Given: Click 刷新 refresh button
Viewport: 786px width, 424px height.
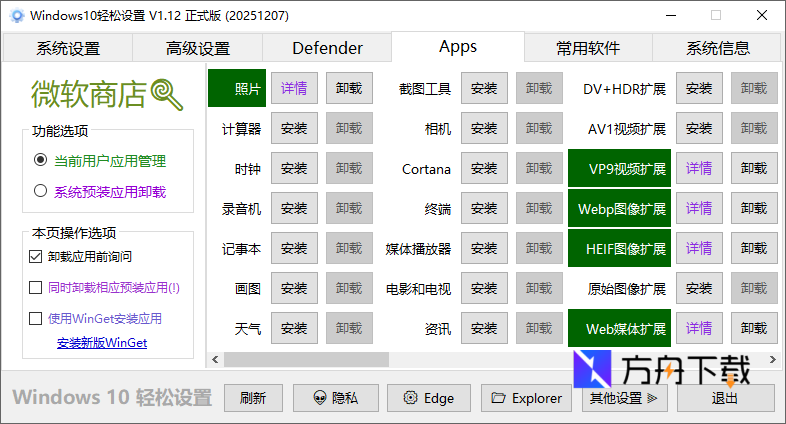Looking at the screenshot, I should coord(253,398).
